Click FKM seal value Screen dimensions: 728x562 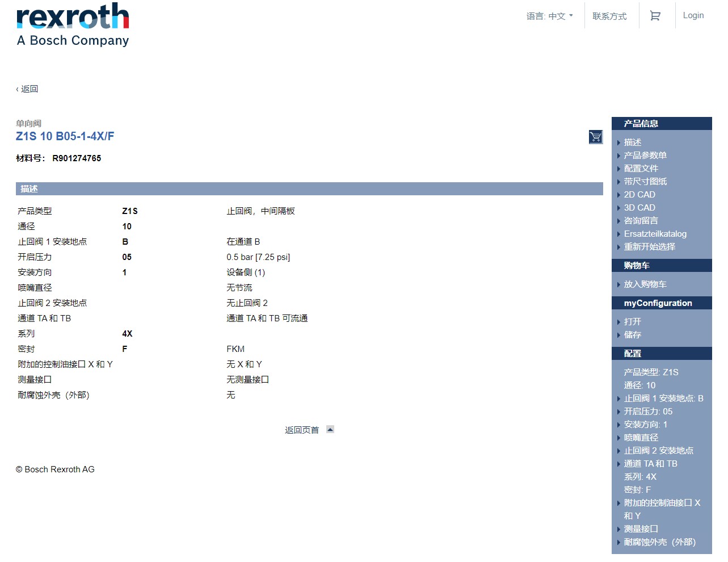pos(235,349)
